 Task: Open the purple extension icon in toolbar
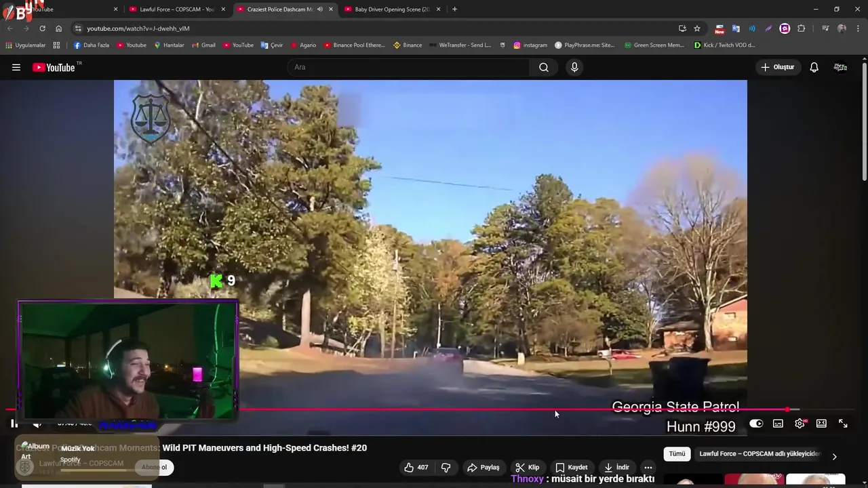tap(785, 28)
